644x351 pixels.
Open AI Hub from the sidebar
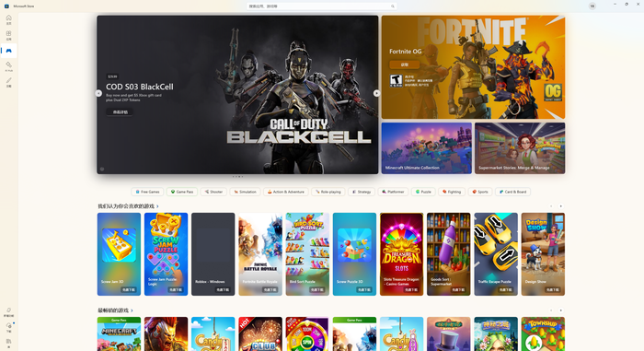tap(8, 66)
